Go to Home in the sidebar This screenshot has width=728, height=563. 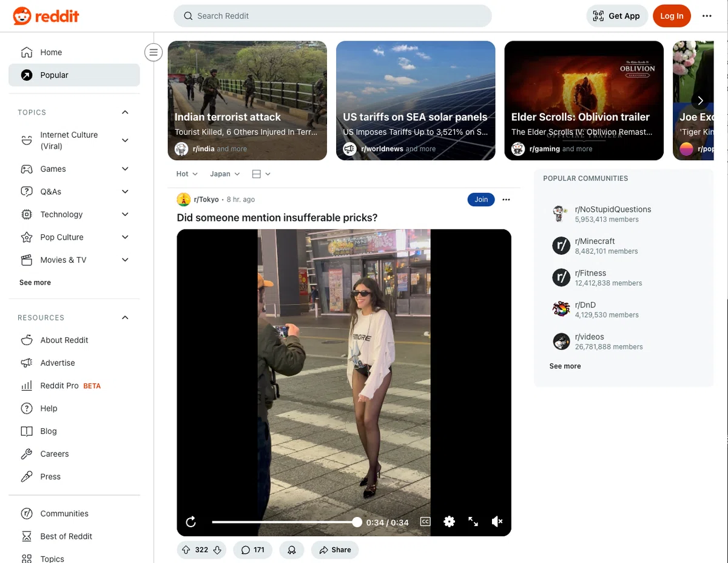point(74,52)
